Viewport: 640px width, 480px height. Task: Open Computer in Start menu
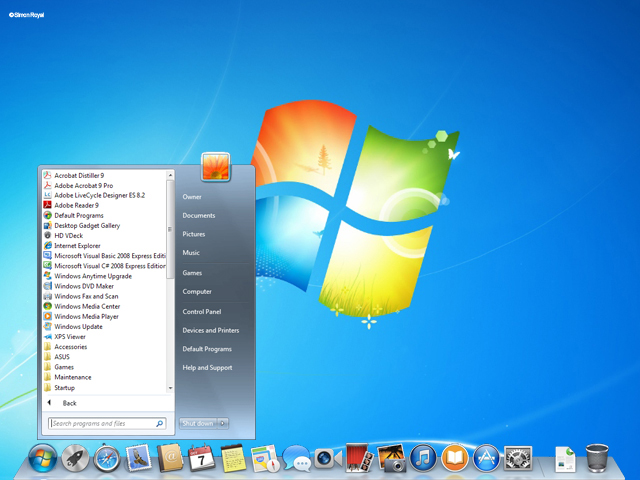click(197, 291)
